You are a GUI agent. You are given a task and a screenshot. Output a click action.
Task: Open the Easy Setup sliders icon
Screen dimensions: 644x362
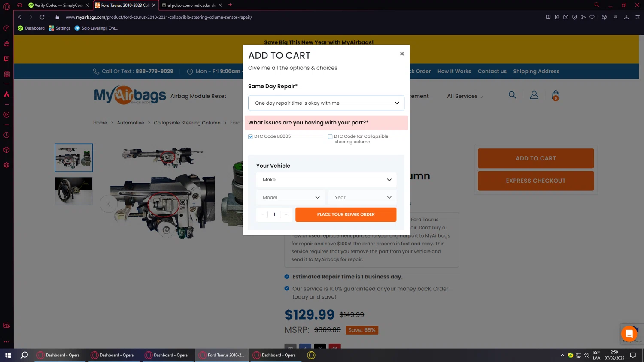point(638,17)
